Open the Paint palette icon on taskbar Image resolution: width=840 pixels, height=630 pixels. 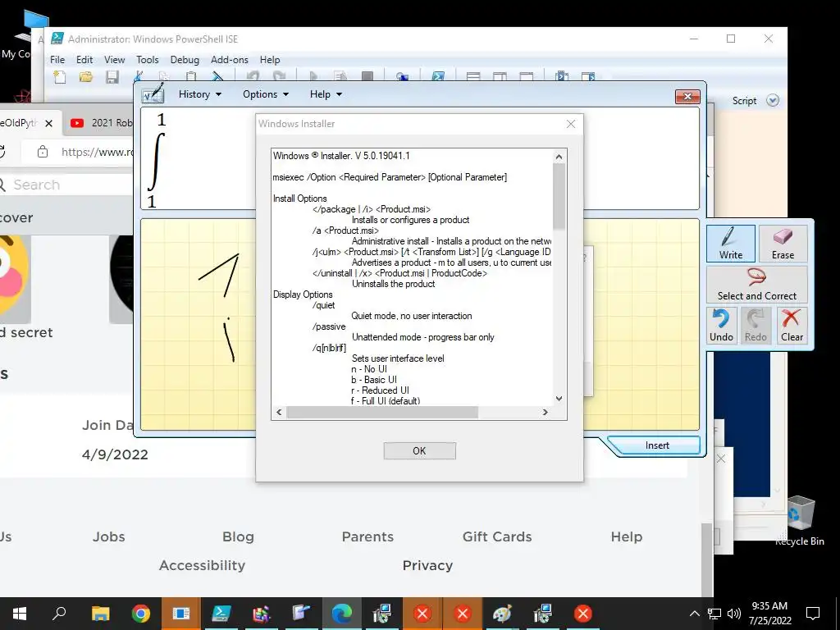coord(503,614)
